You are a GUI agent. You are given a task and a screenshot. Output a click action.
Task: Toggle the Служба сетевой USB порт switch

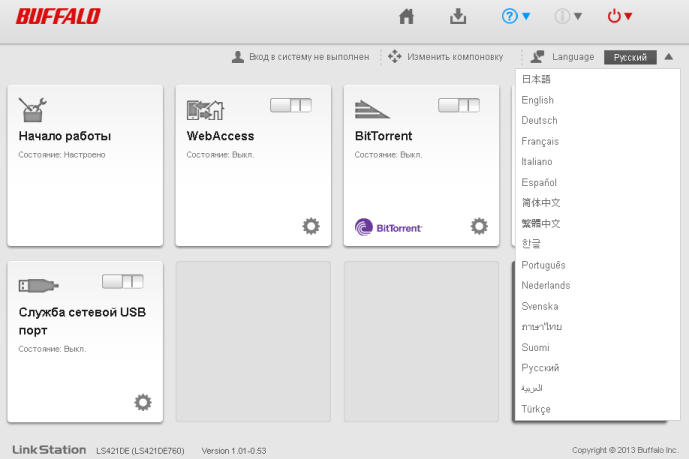123,282
